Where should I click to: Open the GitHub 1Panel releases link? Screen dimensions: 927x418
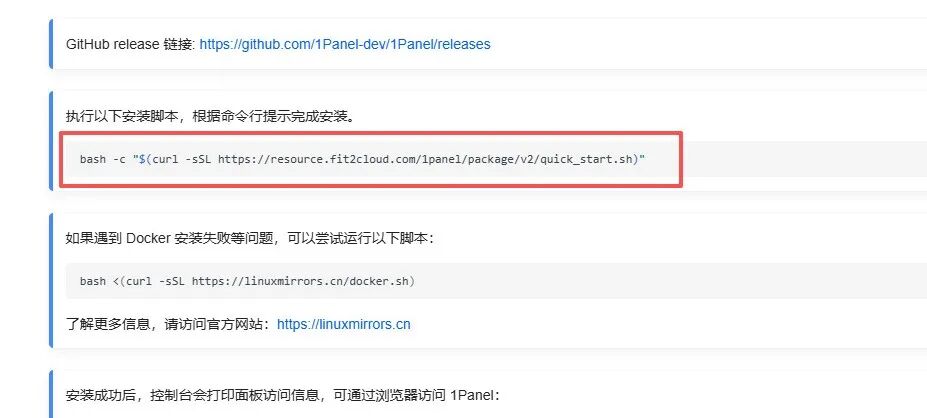click(x=345, y=44)
